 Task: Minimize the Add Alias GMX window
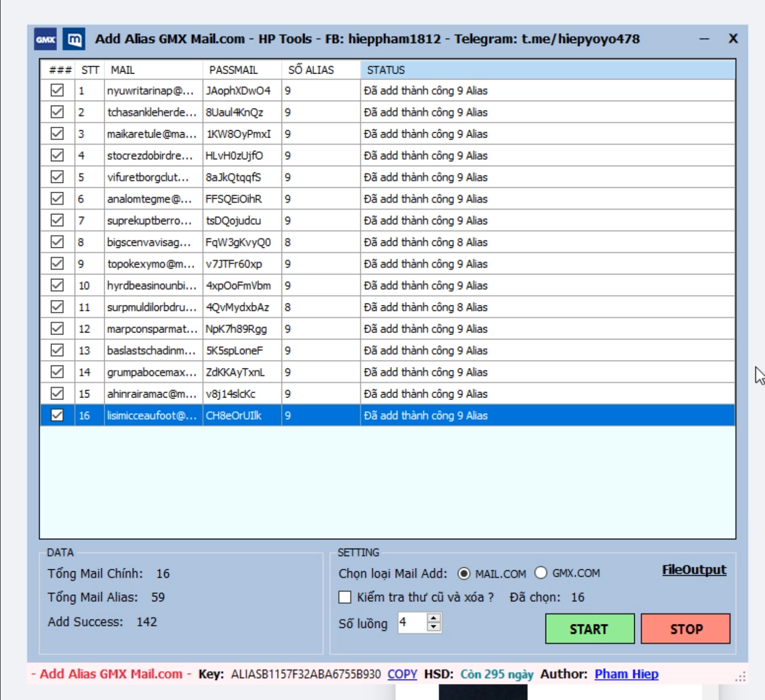point(704,39)
